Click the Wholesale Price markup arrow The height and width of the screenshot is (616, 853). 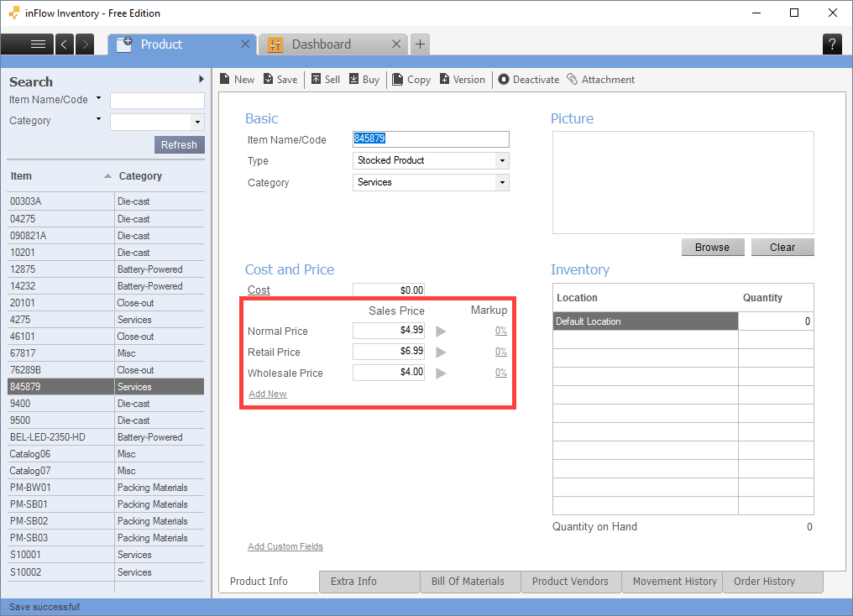[x=441, y=373]
